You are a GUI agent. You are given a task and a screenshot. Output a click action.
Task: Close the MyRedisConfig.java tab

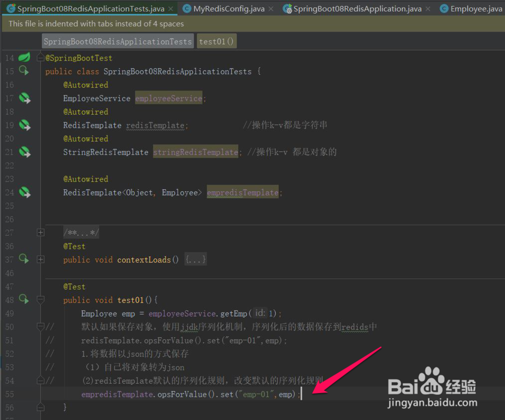[x=271, y=9]
